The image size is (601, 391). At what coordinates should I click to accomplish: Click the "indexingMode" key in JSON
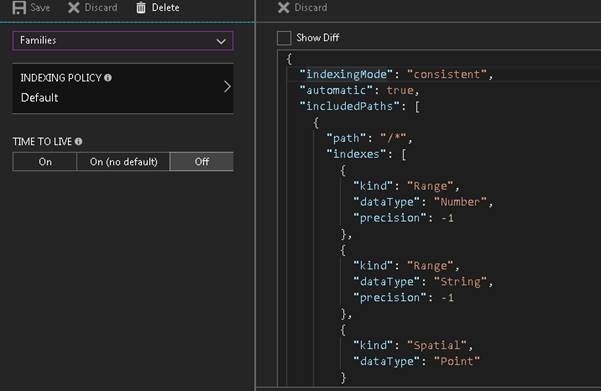coord(346,74)
